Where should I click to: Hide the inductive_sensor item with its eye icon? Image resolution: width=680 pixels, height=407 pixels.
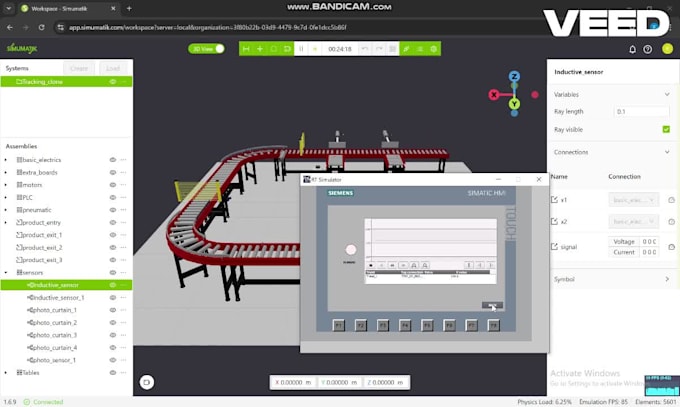112,285
